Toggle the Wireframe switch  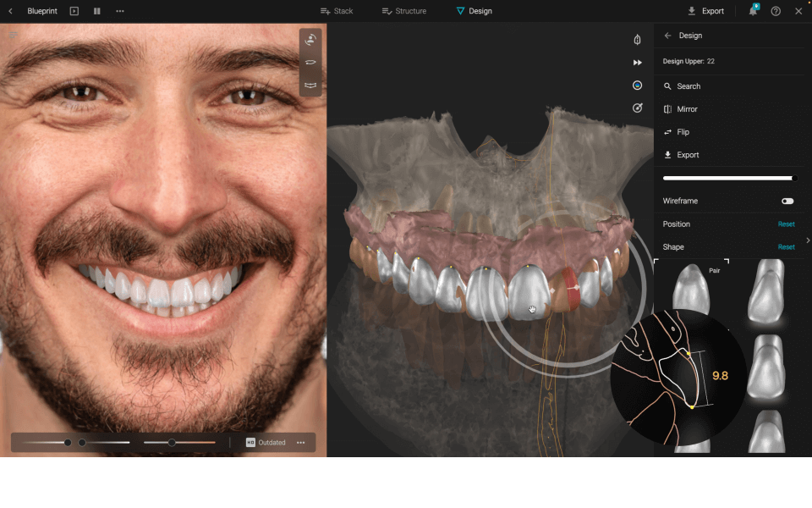[x=787, y=202]
